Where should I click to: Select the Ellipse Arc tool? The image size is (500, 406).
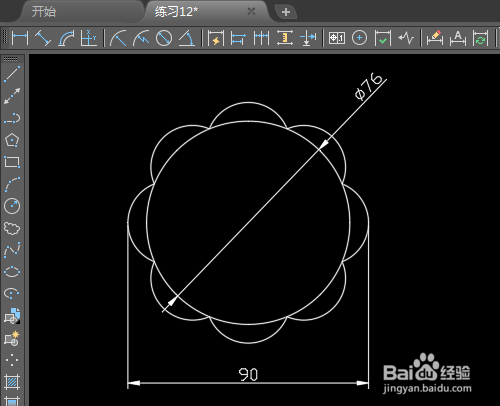coord(12,293)
